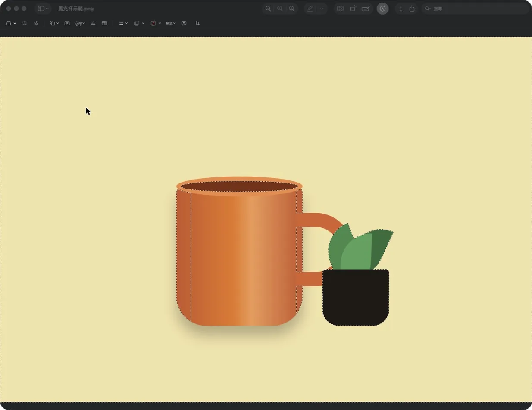Select the Sketch freehand drawing tool
The width and height of the screenshot is (532, 410).
[x=36, y=23]
